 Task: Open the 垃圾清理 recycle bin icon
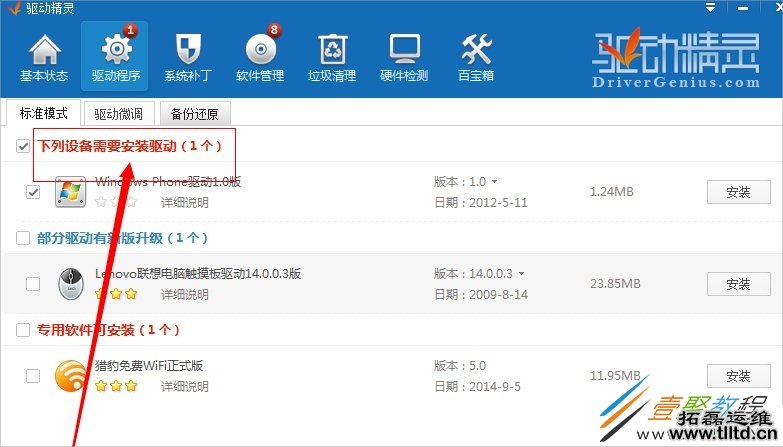pos(333,49)
